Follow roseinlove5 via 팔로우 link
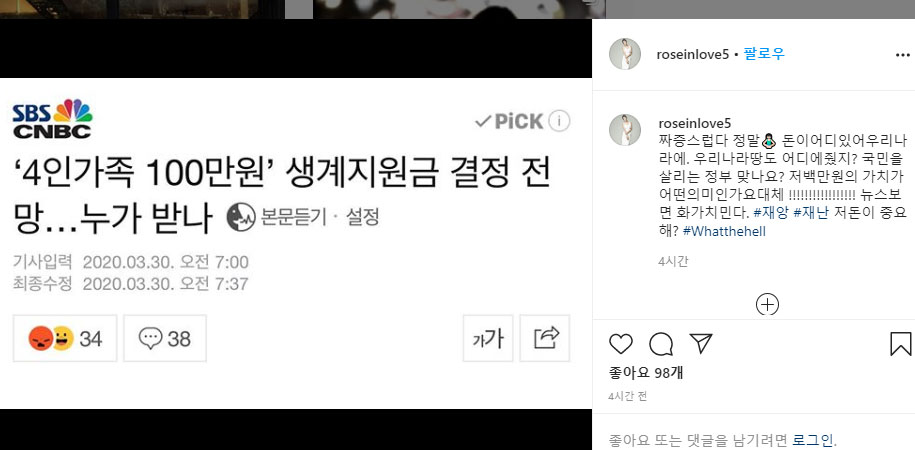 pos(764,54)
